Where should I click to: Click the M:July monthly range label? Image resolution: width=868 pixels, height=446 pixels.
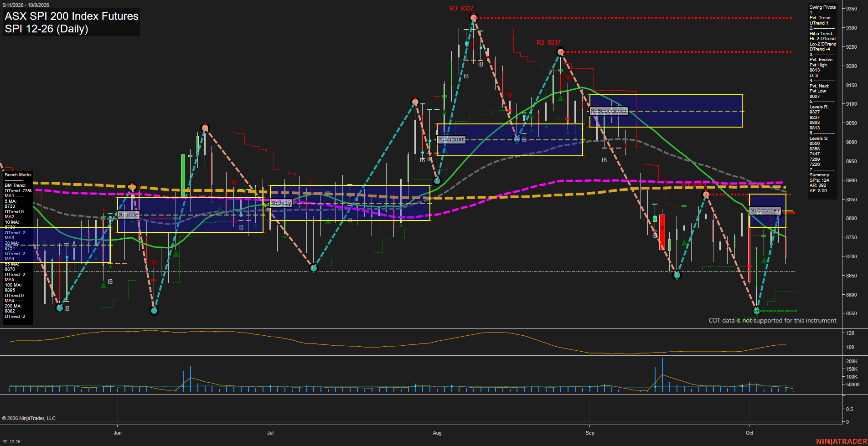click(x=281, y=203)
